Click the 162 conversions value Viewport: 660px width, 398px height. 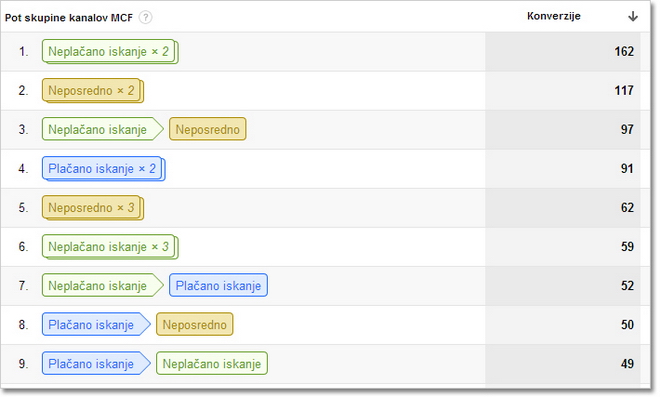click(624, 51)
